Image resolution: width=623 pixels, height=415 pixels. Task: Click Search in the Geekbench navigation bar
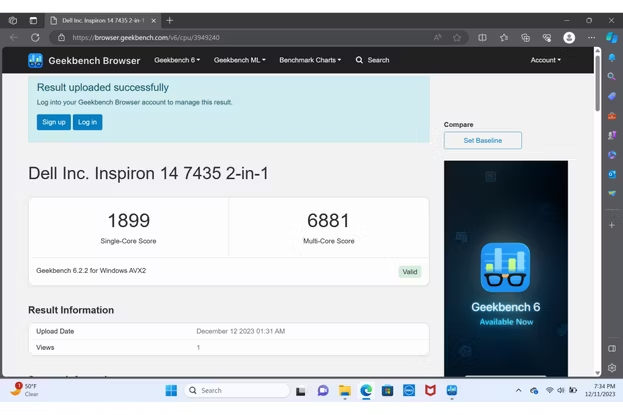tap(372, 60)
